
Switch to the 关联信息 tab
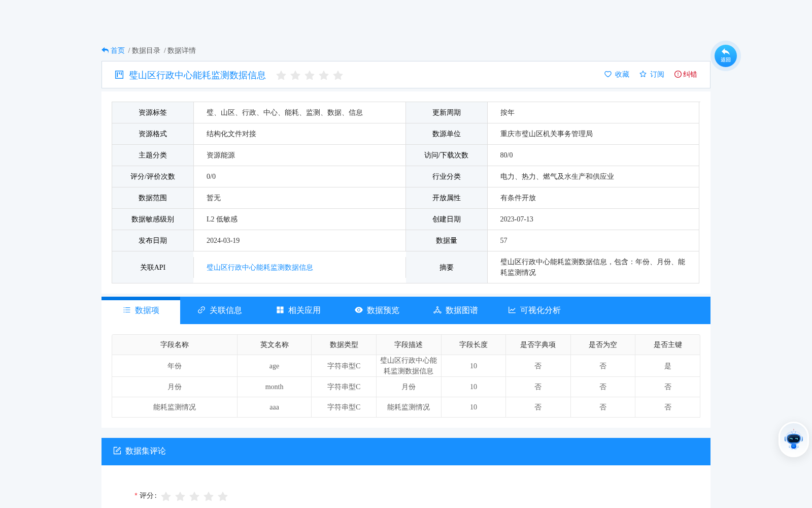(219, 310)
